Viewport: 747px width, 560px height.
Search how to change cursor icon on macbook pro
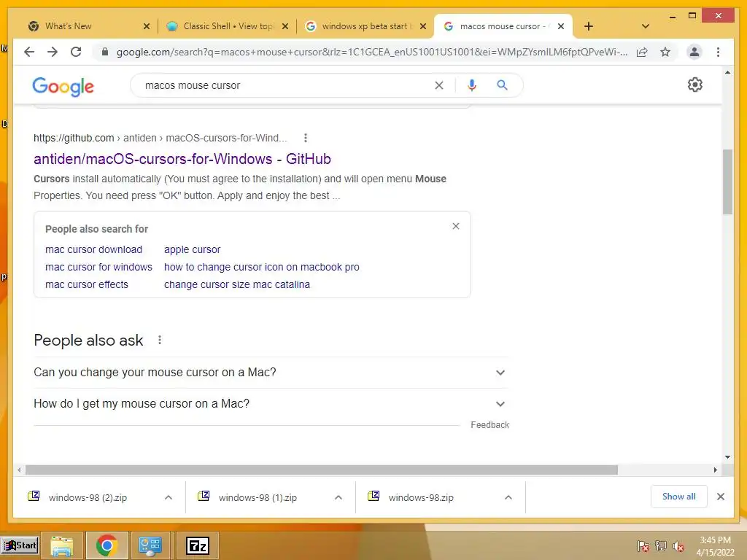tap(262, 267)
